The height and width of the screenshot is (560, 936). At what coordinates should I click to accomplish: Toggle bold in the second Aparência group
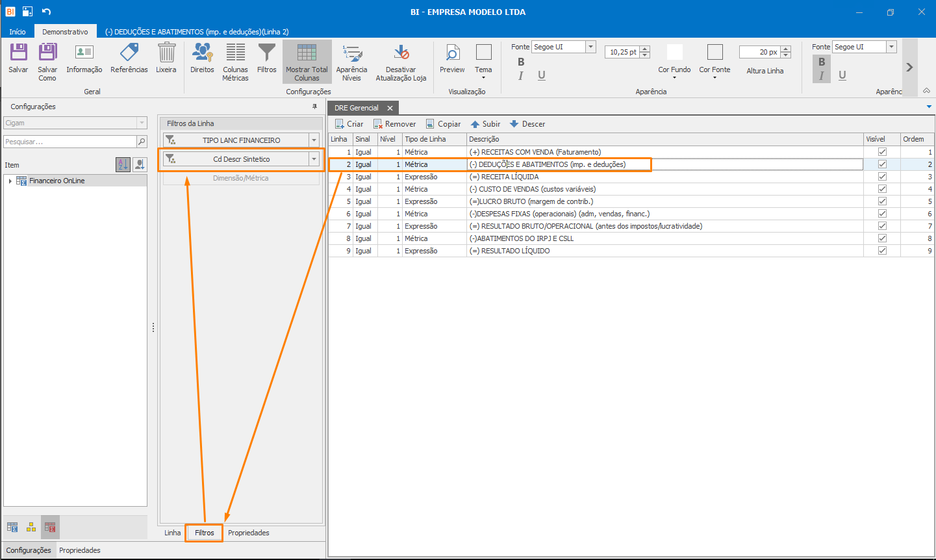tap(822, 62)
